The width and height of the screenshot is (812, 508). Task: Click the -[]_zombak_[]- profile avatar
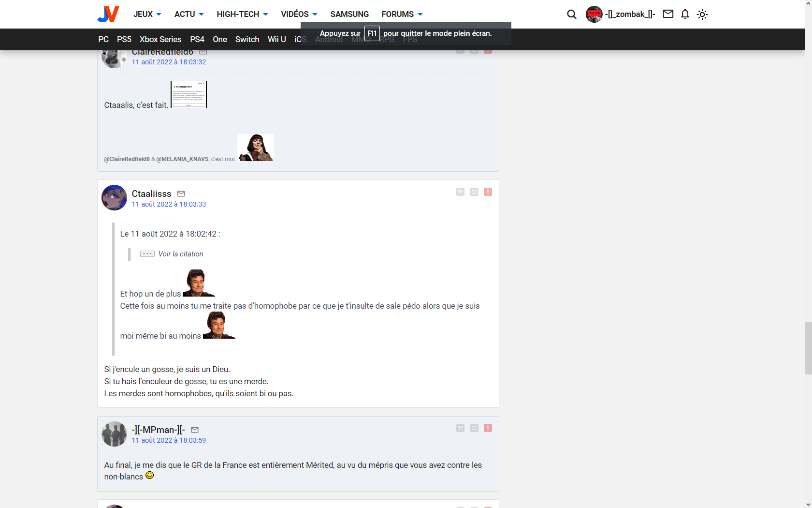pos(594,14)
